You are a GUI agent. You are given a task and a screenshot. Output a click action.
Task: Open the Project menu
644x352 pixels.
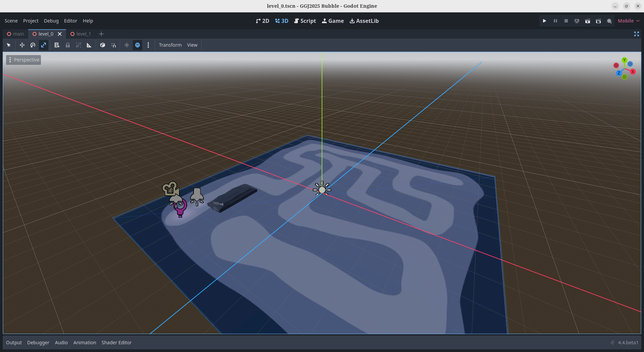[31, 21]
